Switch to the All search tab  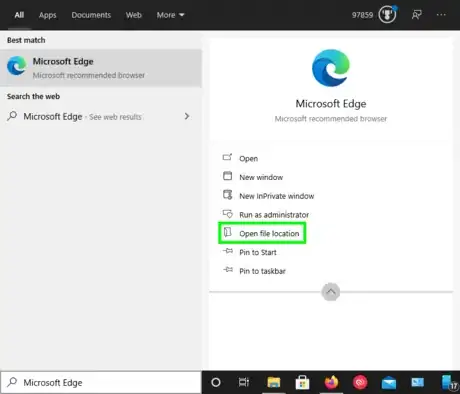point(19,15)
